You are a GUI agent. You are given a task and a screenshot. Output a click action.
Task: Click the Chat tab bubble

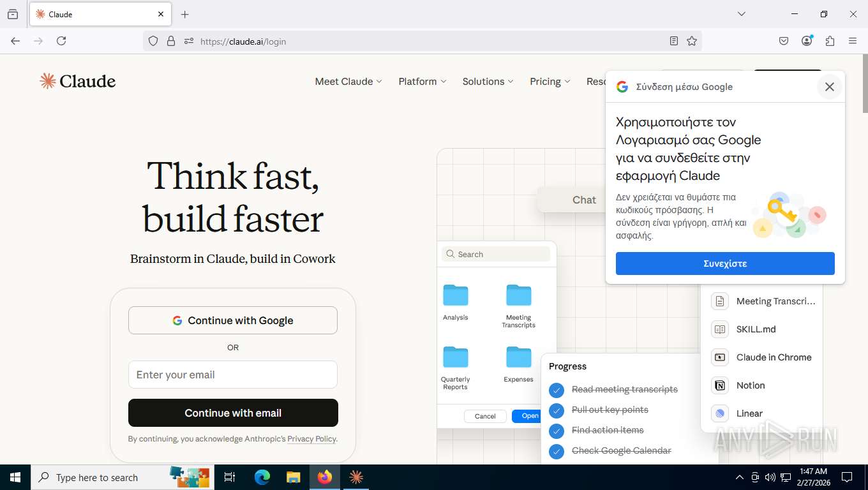click(584, 200)
